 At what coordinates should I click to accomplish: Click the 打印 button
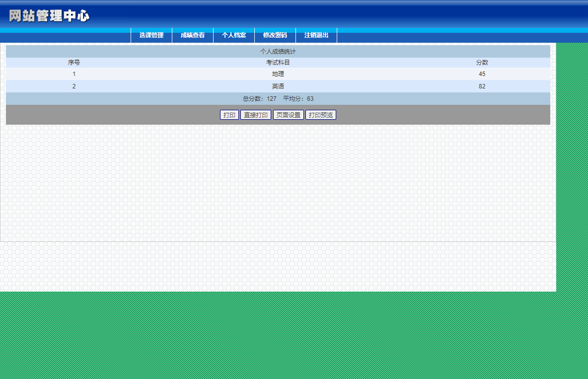point(229,115)
